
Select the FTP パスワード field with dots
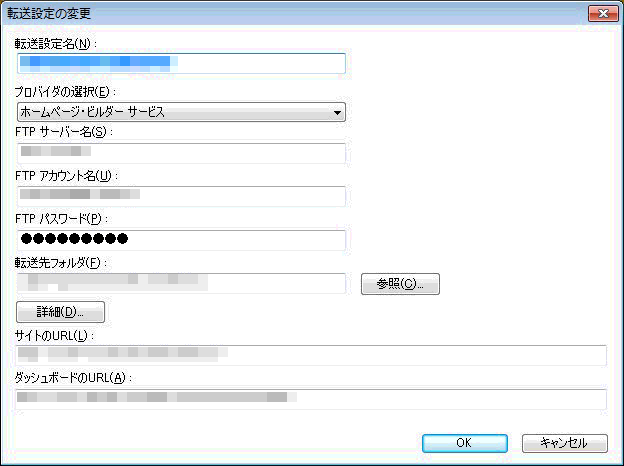click(181, 240)
